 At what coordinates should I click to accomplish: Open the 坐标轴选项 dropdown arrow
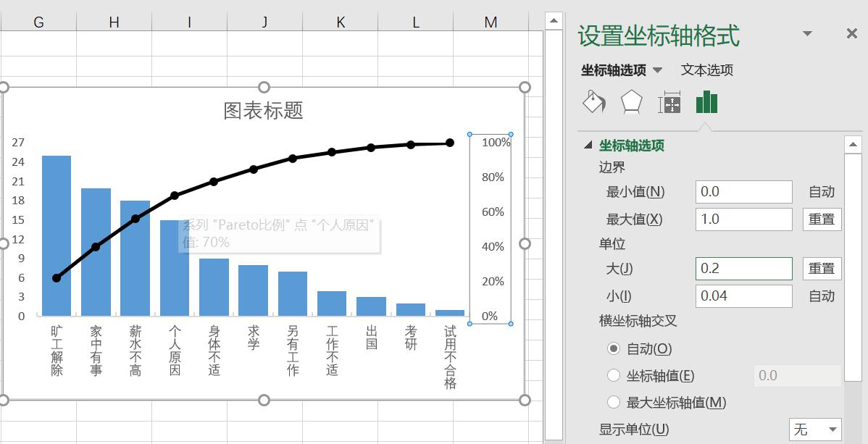658,70
